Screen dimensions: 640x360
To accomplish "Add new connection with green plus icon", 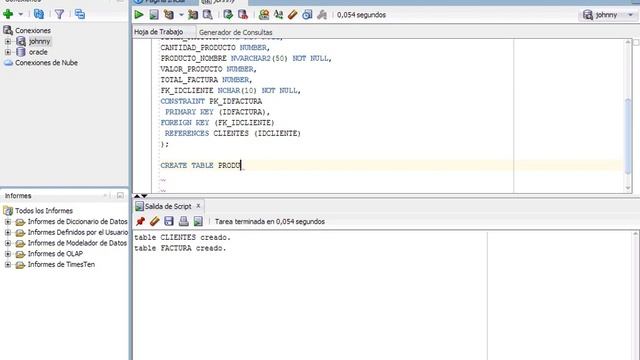I will (x=8, y=14).
